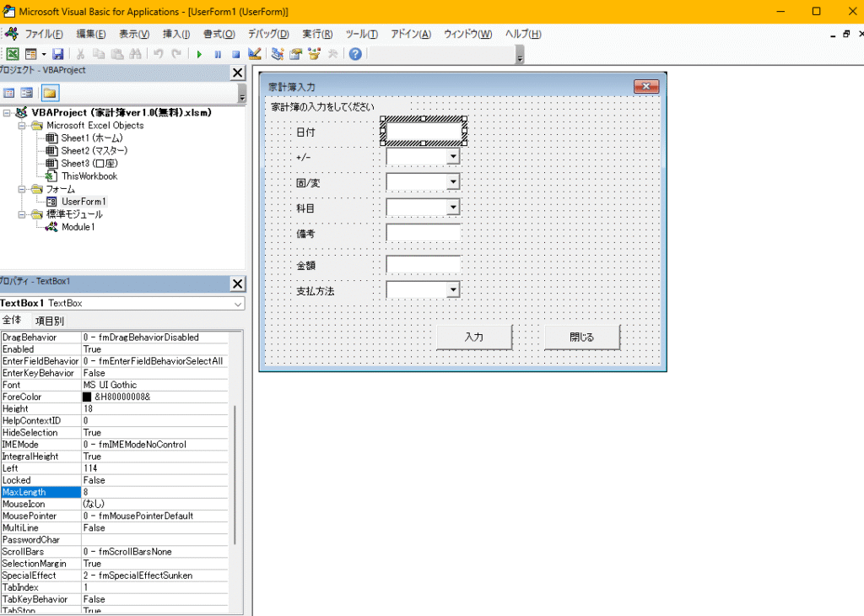Open the TextBox1 object selector dropdown
864x616 pixels.
[x=238, y=304]
